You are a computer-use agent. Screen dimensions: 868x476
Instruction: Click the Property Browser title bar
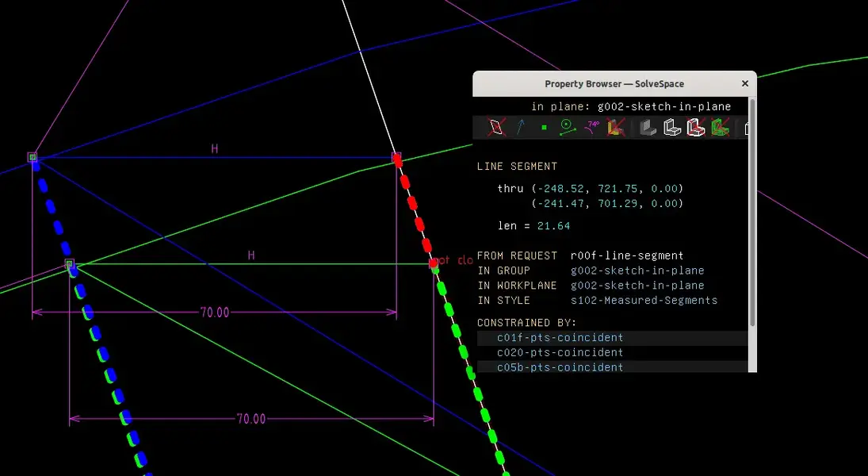point(614,83)
